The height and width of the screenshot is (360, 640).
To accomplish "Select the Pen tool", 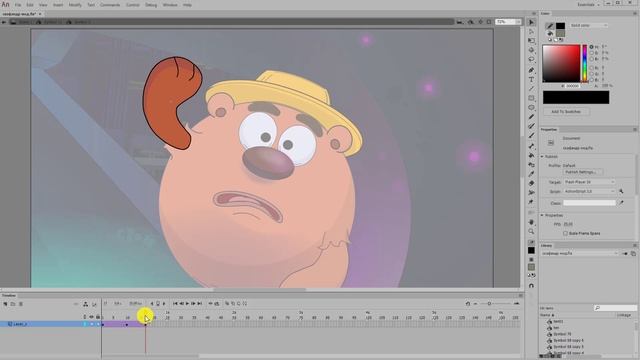I will pos(531,70).
